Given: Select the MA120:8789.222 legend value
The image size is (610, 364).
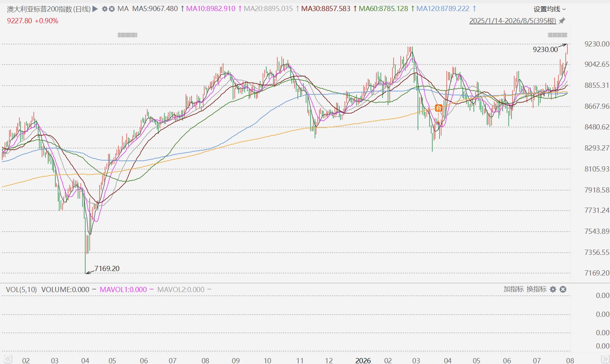Looking at the screenshot, I should click(443, 8).
